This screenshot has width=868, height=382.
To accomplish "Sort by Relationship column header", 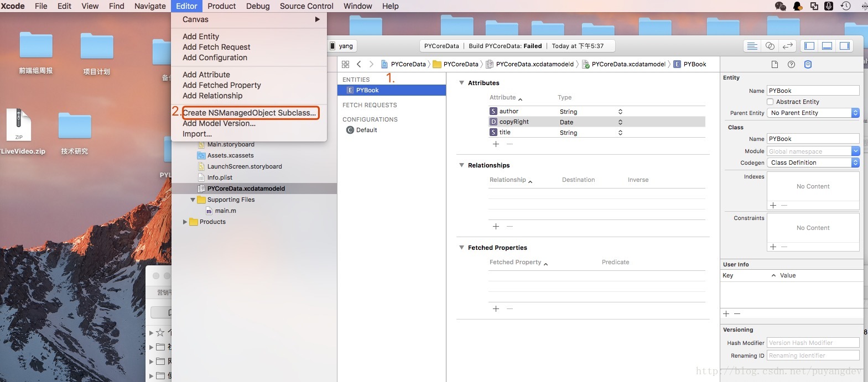I will pos(511,180).
